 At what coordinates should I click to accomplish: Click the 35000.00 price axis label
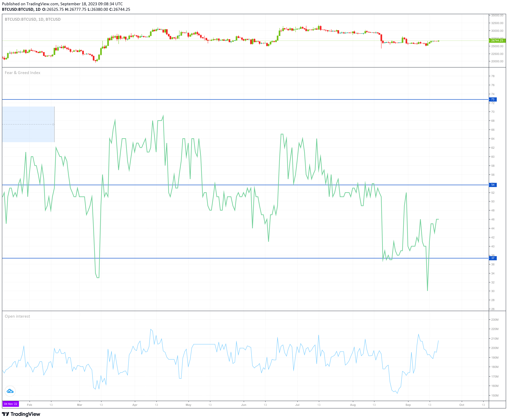(x=497, y=15)
